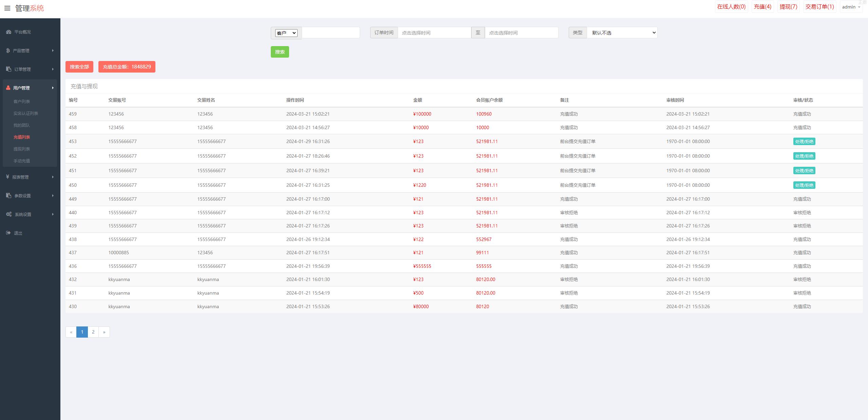868x420 pixels.
Task: Click the 搜索全部 button
Action: tap(79, 67)
